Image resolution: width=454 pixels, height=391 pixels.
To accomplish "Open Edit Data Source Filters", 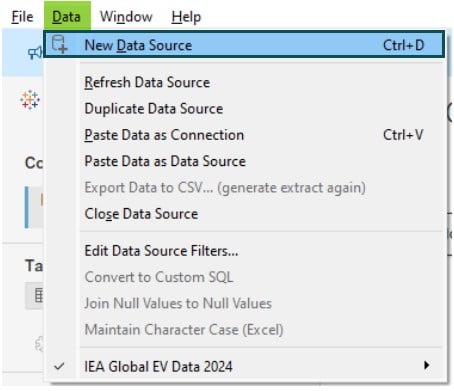I will tap(161, 251).
